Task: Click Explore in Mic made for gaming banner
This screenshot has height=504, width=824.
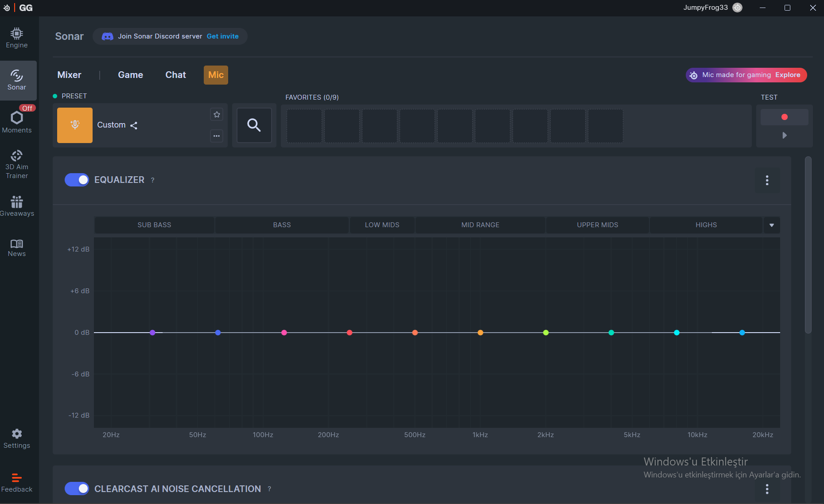Action: (x=788, y=75)
